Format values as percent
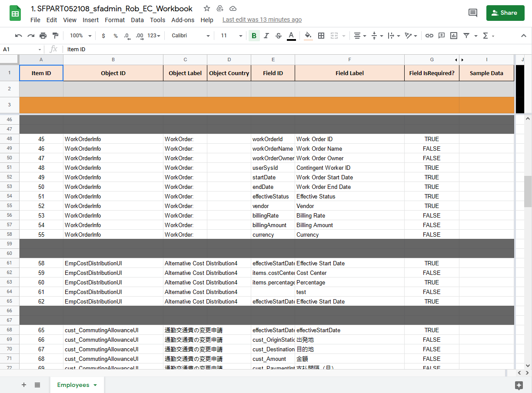Viewport: 532px width, 393px height. (x=116, y=36)
